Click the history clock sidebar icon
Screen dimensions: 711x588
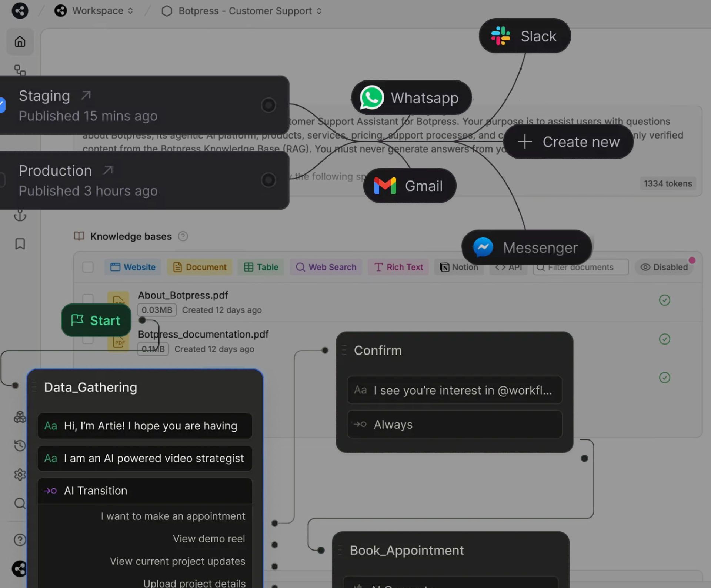point(20,445)
